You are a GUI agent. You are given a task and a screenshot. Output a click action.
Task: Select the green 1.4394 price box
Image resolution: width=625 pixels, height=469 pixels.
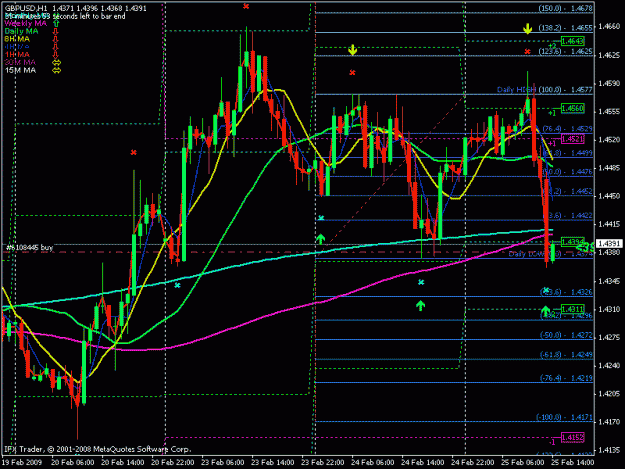[x=573, y=241]
